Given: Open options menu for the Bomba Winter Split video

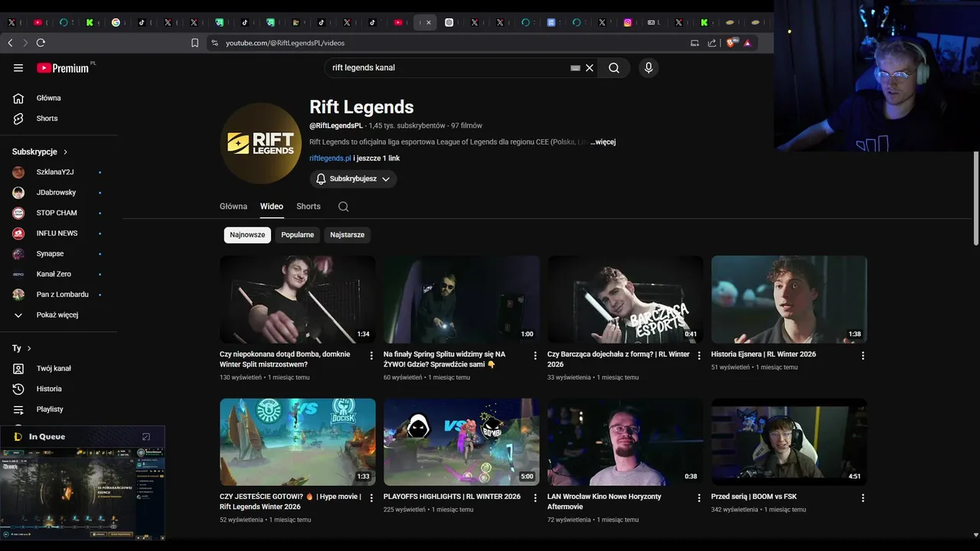Looking at the screenshot, I should pyautogui.click(x=371, y=356).
